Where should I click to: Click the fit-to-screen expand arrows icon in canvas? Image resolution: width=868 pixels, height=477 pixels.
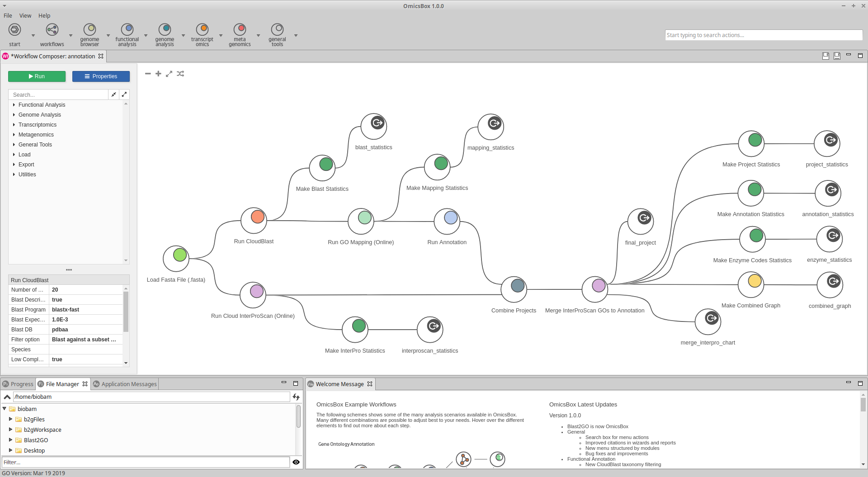[x=169, y=74]
